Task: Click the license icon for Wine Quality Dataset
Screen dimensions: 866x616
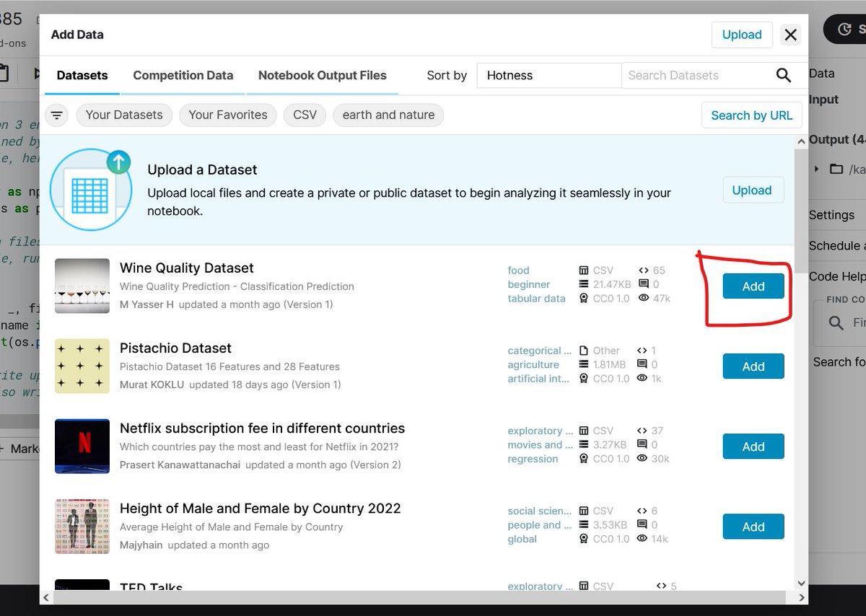Action: (584, 298)
